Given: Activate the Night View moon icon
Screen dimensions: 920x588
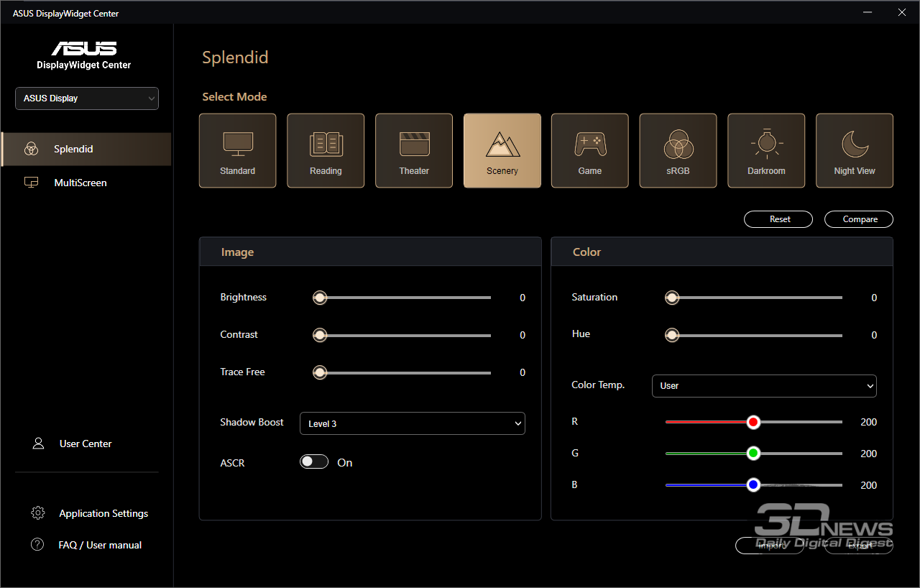Looking at the screenshot, I should coord(855,144).
